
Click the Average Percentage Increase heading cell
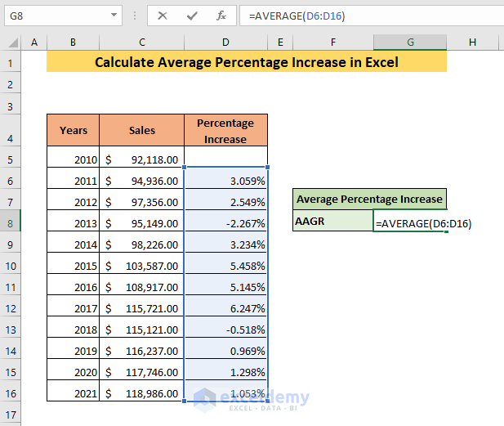[x=370, y=200]
